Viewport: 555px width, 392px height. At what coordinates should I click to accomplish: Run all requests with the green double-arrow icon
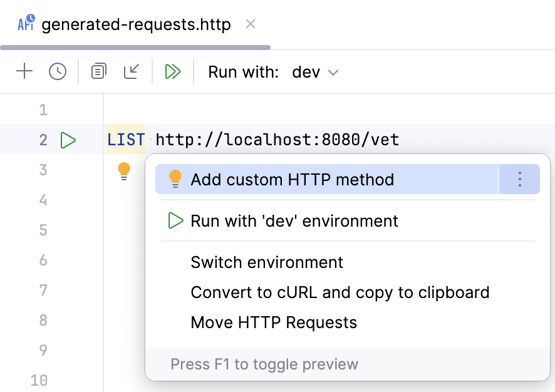click(x=173, y=71)
